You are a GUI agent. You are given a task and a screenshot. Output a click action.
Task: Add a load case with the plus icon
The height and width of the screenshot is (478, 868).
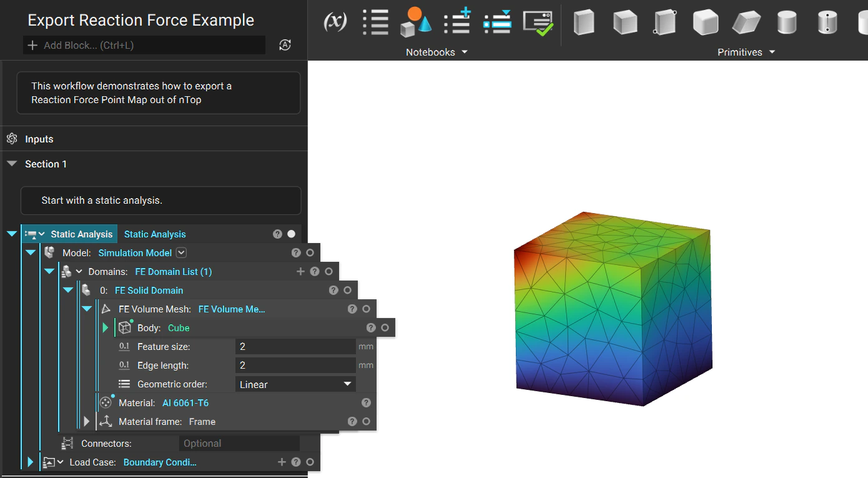(282, 462)
